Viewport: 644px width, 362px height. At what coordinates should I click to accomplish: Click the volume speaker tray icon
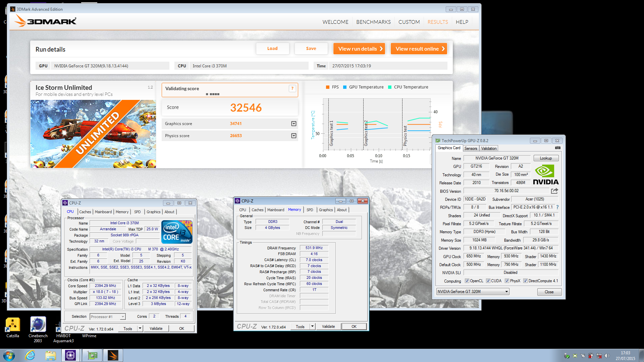pos(607,356)
